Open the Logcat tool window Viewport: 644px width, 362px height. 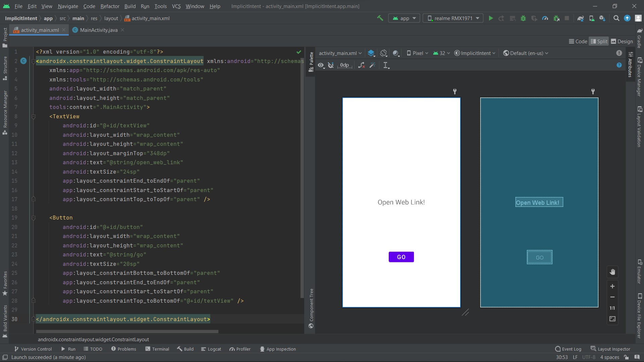[x=211, y=349]
